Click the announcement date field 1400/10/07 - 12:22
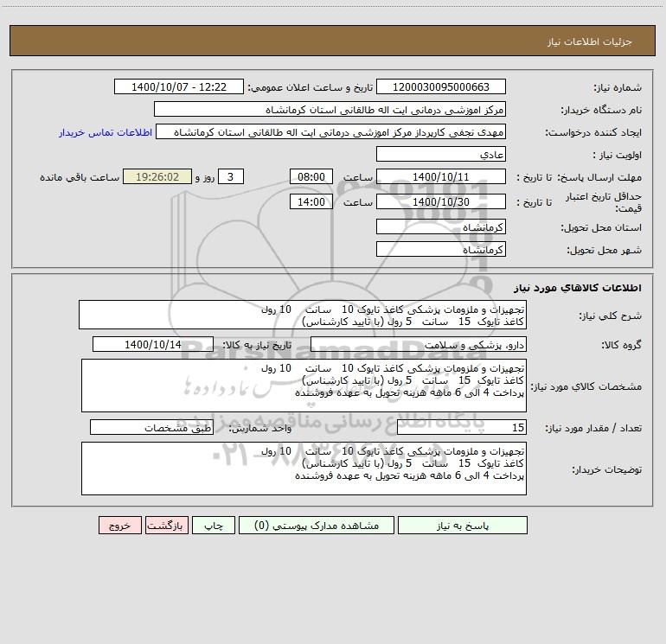The height and width of the screenshot is (644, 666). (179, 87)
